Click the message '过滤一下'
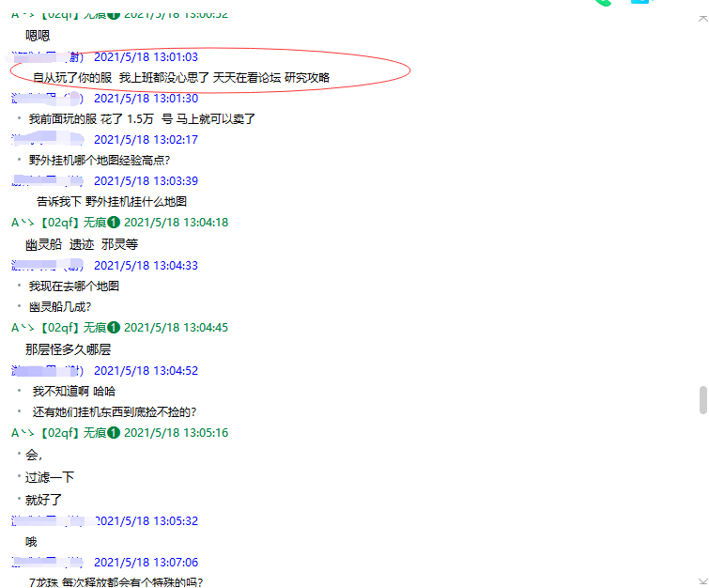The width and height of the screenshot is (709, 588). coord(50,477)
